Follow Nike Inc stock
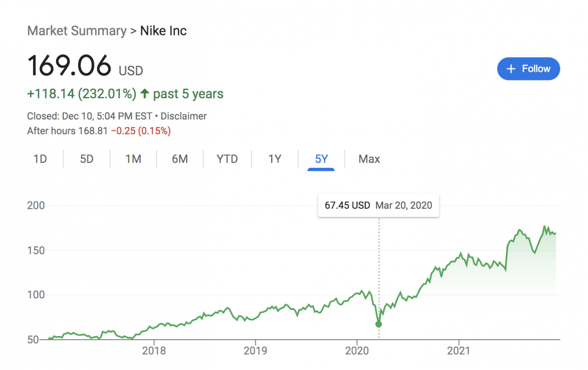 (528, 69)
